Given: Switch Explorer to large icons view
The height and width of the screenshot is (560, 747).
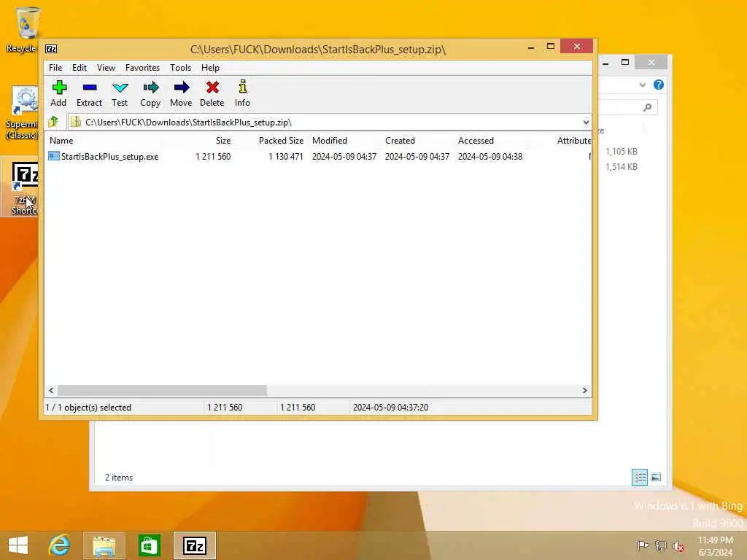Looking at the screenshot, I should (656, 477).
